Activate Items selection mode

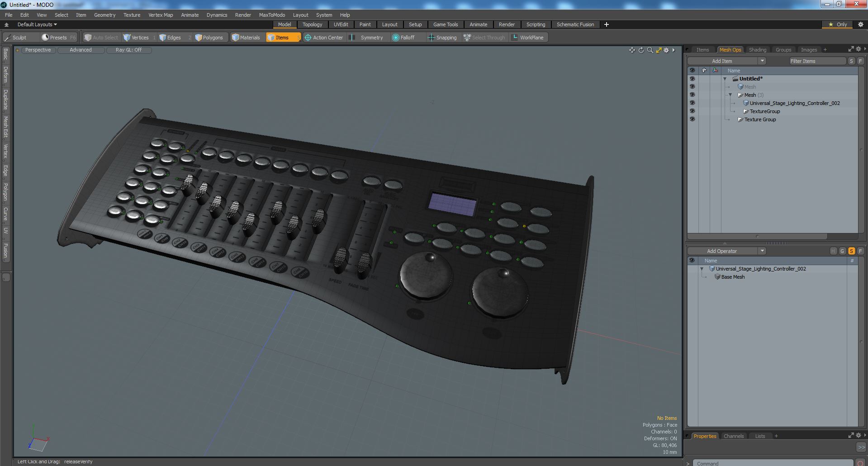pos(282,38)
